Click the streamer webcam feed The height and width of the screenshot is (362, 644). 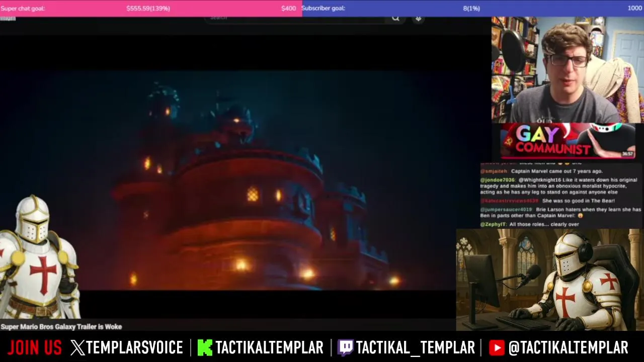tap(568, 70)
